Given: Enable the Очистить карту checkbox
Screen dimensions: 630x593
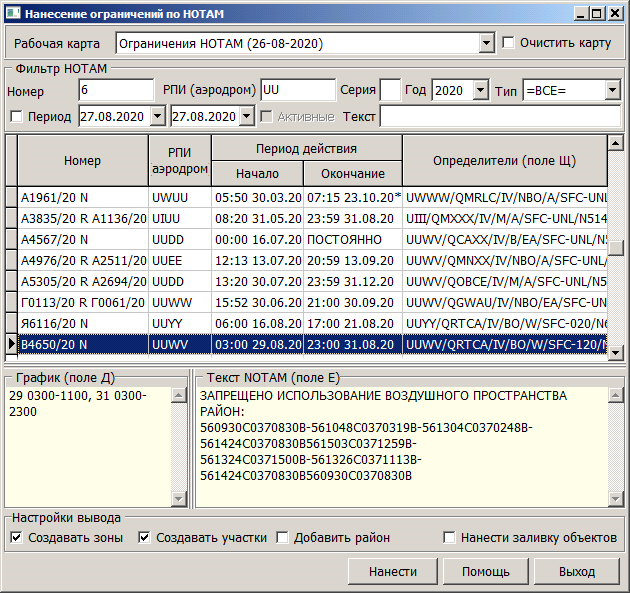Looking at the screenshot, I should 509,43.
